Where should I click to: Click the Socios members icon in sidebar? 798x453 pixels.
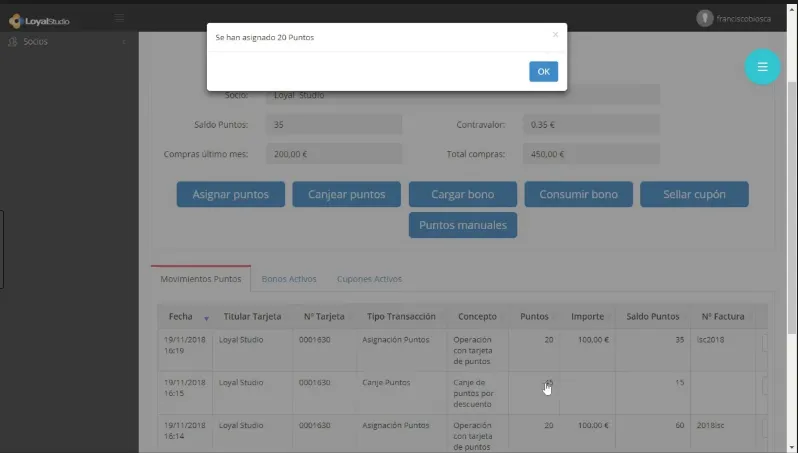13,42
